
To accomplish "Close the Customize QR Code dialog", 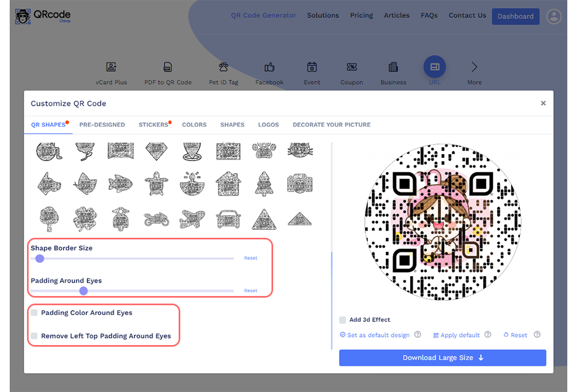I will 543,104.
